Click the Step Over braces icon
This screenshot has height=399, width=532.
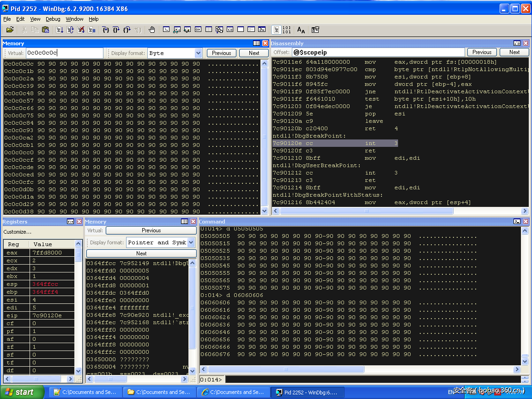click(116, 30)
